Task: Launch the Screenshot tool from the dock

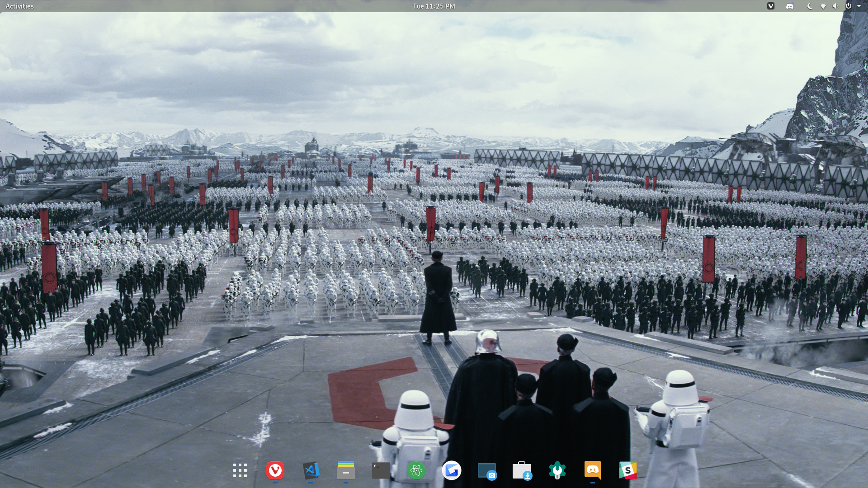Action: coord(487,470)
